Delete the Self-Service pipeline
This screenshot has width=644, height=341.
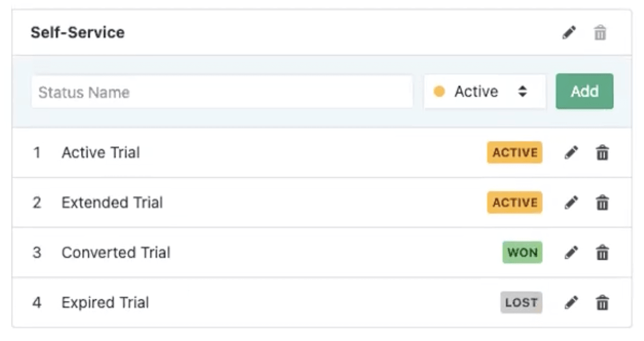click(600, 33)
